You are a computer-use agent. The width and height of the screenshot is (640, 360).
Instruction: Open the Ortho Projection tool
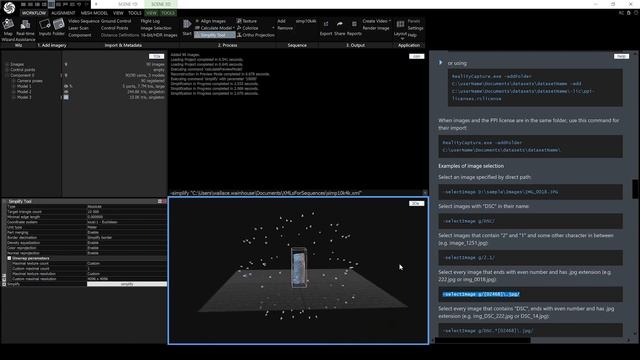pyautogui.click(x=256, y=35)
